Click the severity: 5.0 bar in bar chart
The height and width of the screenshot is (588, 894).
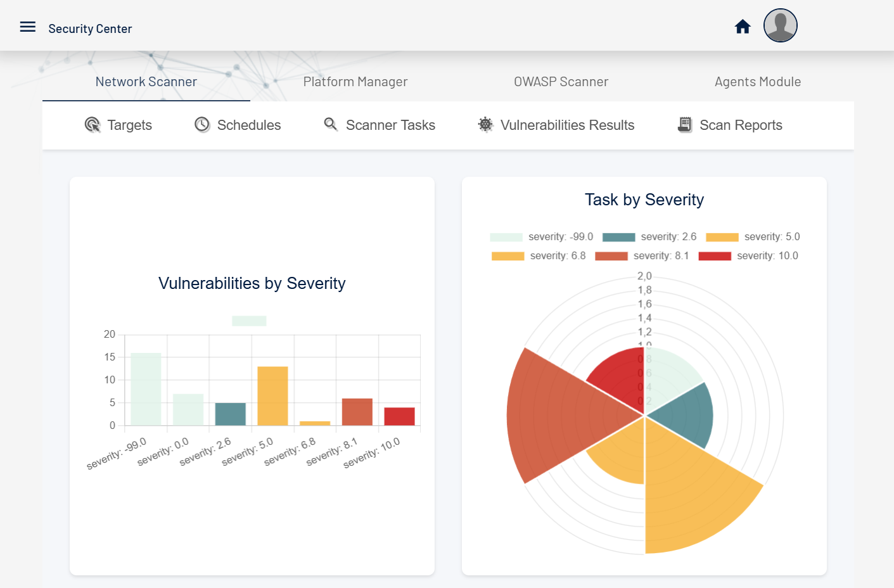pyautogui.click(x=272, y=396)
